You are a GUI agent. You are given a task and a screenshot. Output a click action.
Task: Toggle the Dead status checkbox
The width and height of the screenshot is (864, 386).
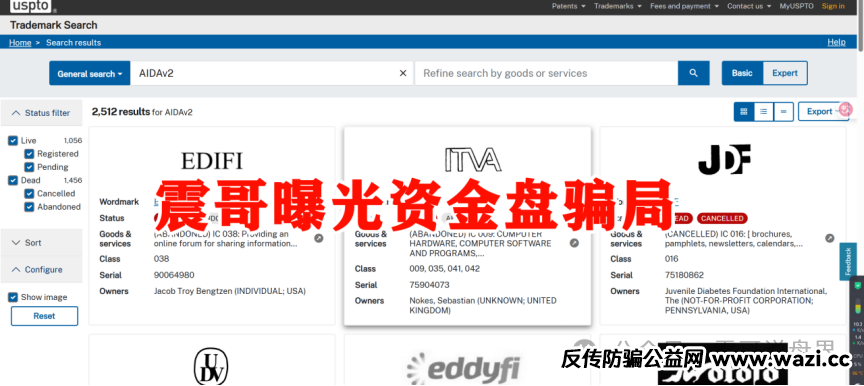[x=13, y=180]
